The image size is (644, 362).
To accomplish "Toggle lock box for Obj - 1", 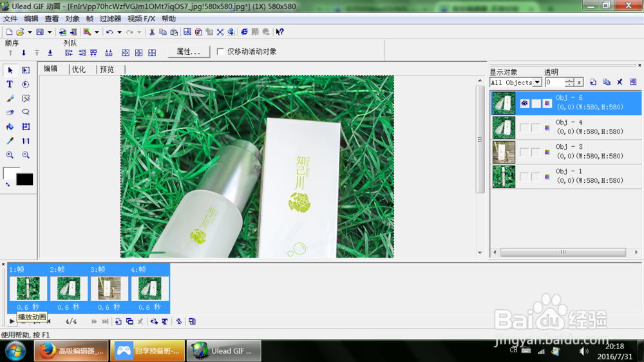I will coord(536,176).
